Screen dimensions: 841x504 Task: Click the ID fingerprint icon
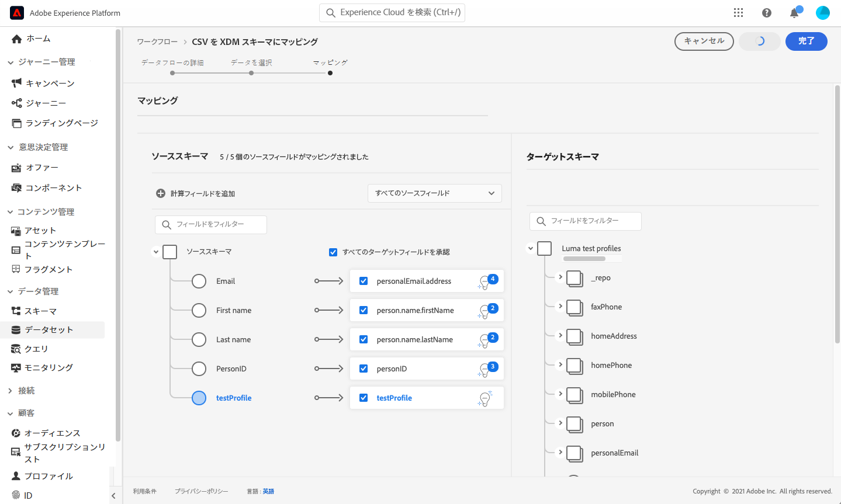coord(16,495)
